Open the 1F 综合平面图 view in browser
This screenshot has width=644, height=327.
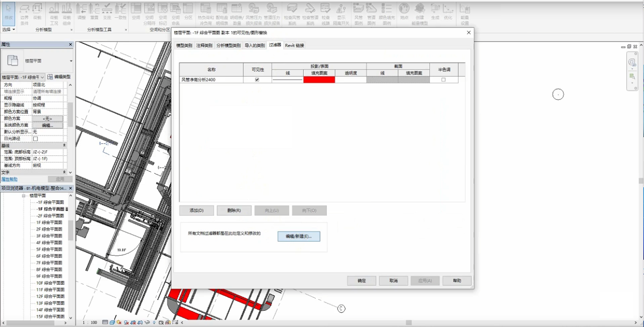click(x=50, y=222)
